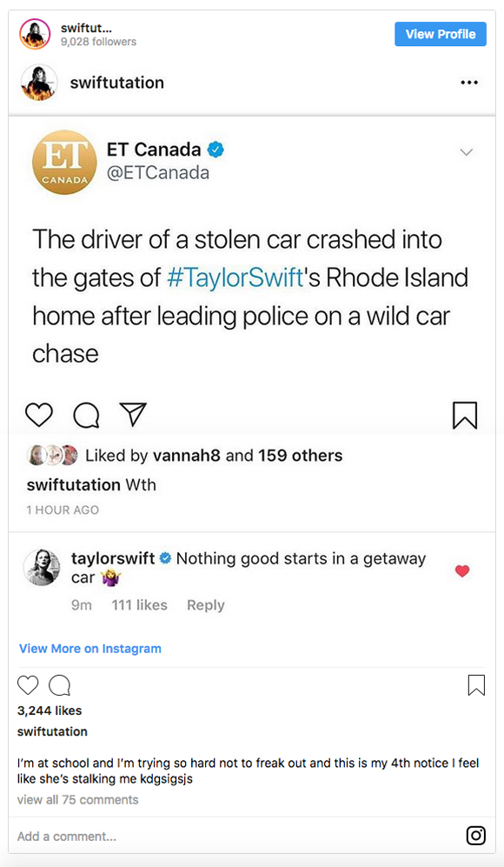Screen dimensions: 504x867
Task: Open the three-dot options menu
Action: point(469,82)
